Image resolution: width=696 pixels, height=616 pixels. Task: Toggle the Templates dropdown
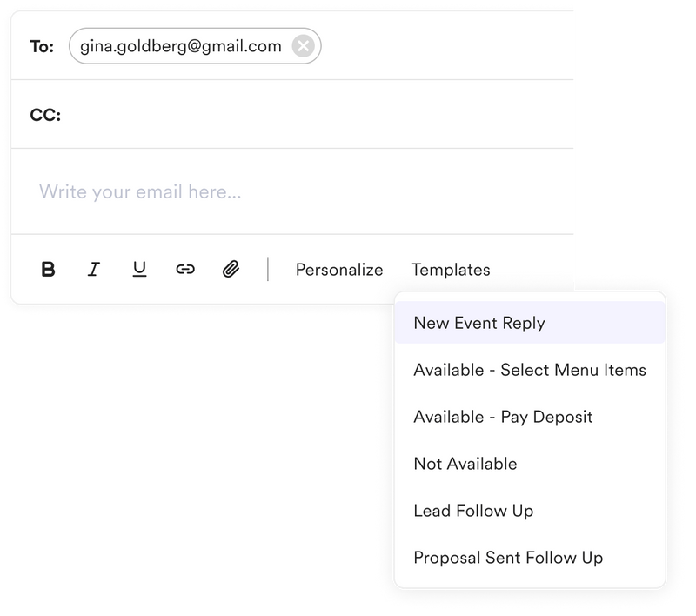point(451,270)
